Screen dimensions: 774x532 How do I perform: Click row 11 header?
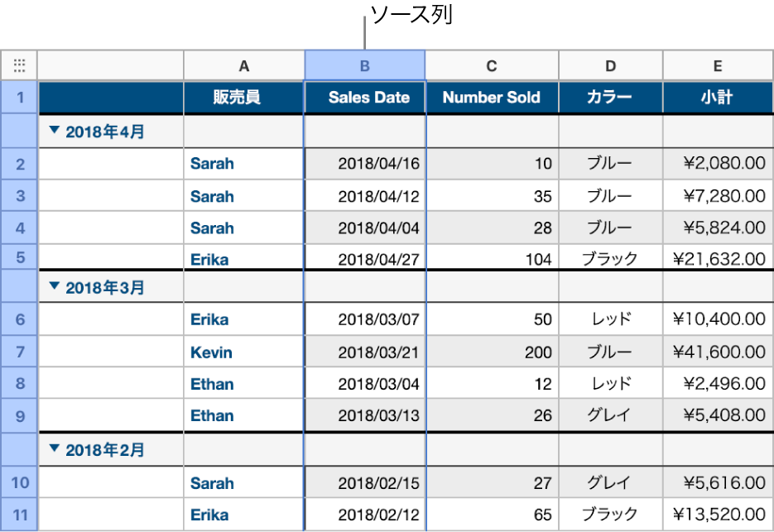coord(19,514)
